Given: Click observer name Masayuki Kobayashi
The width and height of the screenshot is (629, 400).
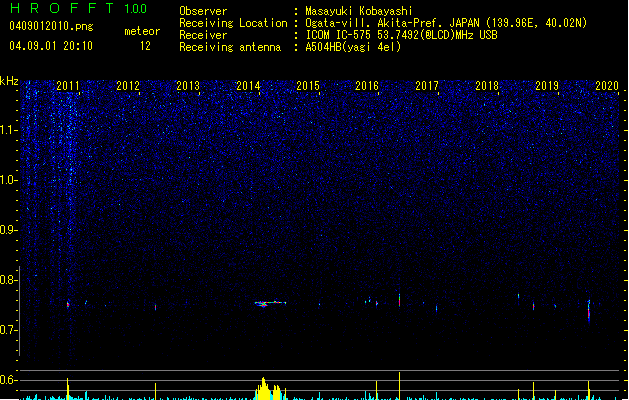Looking at the screenshot, I should click(x=359, y=11).
